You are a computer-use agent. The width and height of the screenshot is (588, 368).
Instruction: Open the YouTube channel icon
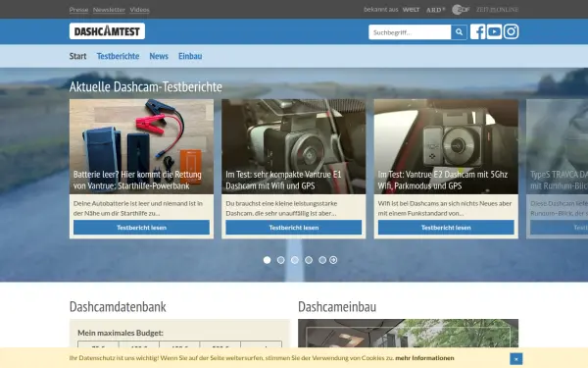pos(494,32)
